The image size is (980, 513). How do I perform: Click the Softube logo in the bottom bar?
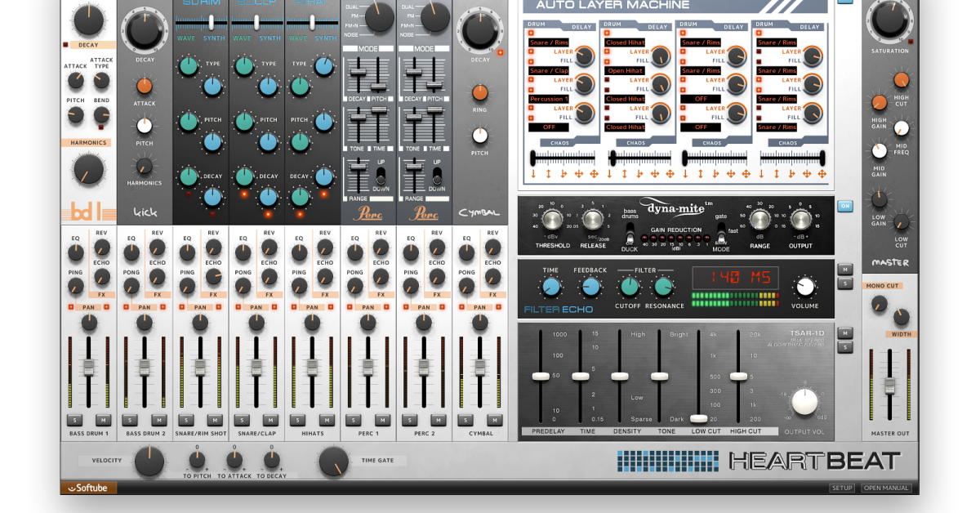click(x=88, y=488)
